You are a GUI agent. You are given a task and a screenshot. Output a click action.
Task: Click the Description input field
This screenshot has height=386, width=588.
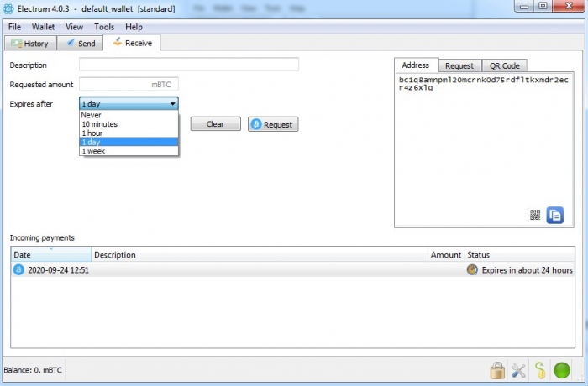click(x=189, y=65)
